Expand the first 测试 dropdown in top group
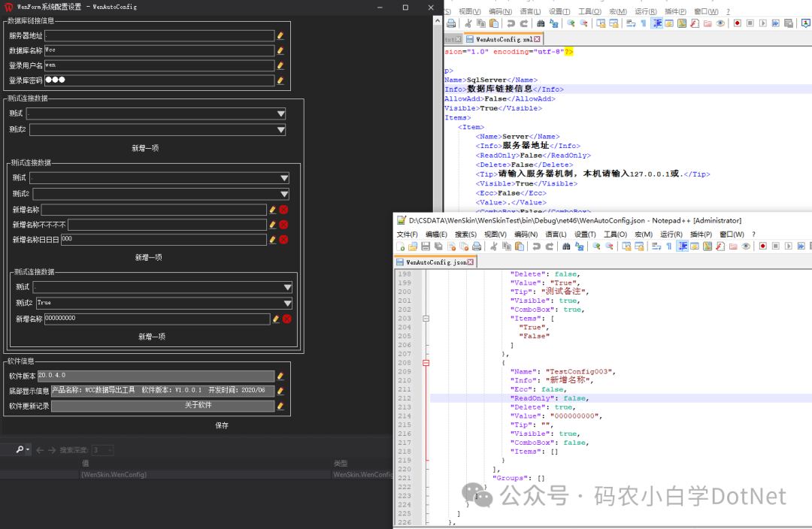This screenshot has height=529, width=812. 280,114
